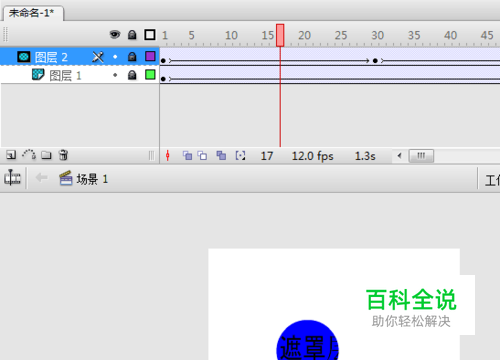Select the 图层 2 mask layer name
The image size is (500, 360).
(51, 57)
